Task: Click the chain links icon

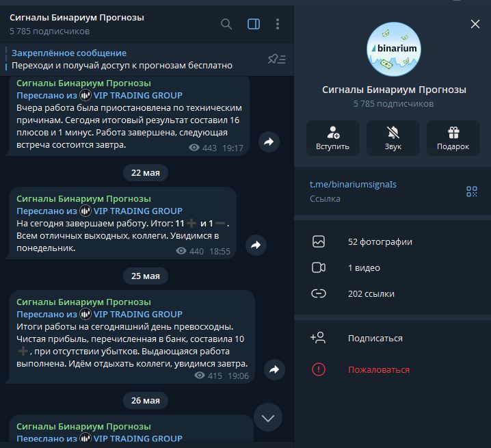Action: [x=319, y=293]
